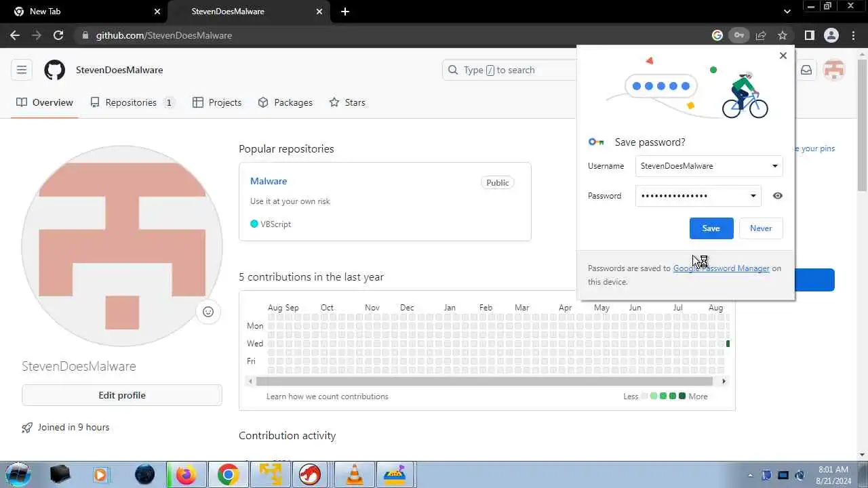Bookmark this tab with the star icon
Screen dimensions: 868x488
pos(783,35)
